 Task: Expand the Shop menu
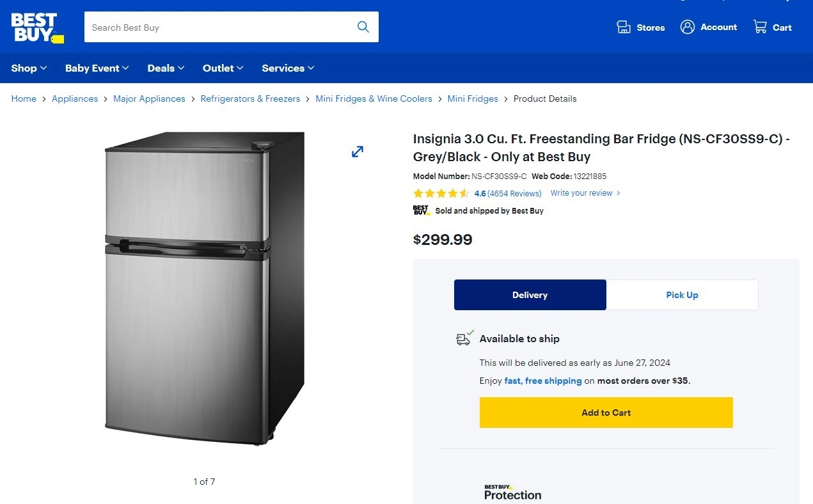(x=29, y=68)
